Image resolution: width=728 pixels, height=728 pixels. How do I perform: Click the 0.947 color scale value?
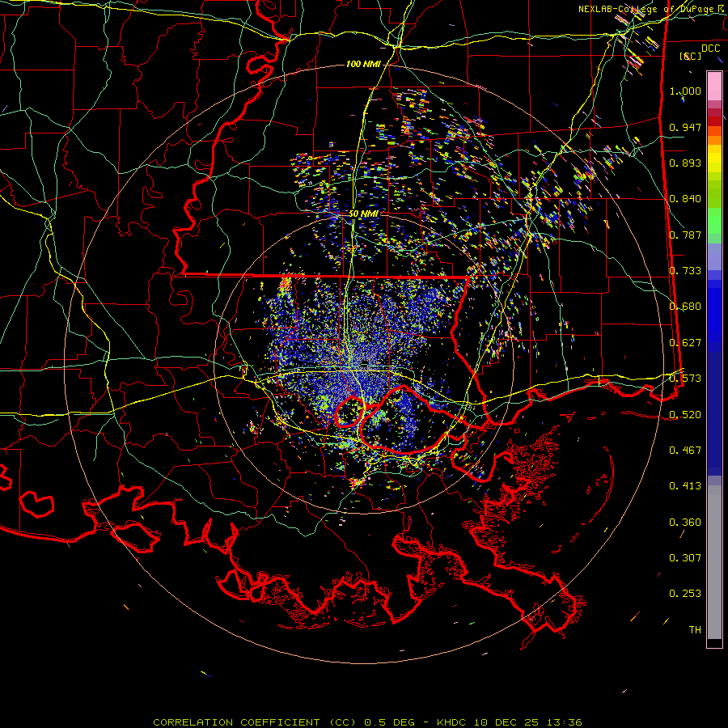tap(685, 127)
